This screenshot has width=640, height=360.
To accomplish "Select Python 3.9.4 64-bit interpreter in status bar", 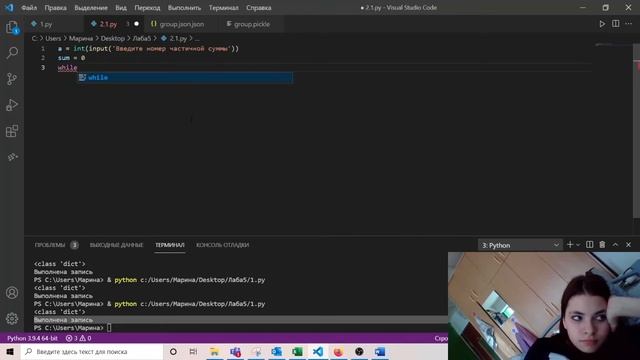I will coord(32,338).
